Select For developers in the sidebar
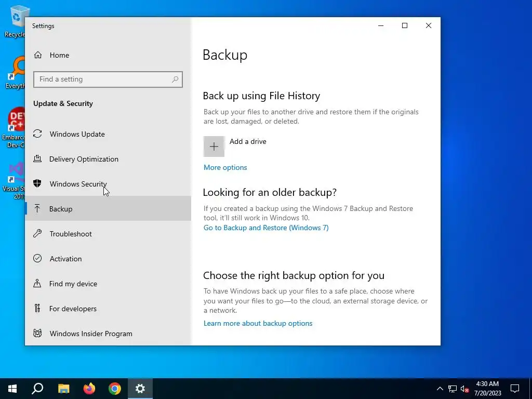532x399 pixels. pyautogui.click(x=108, y=309)
